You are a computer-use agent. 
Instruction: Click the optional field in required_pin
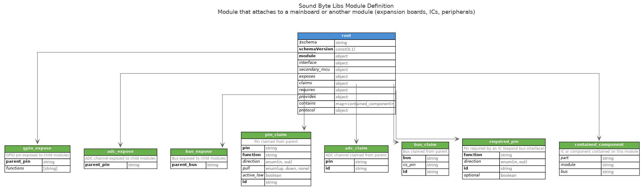[472, 176]
